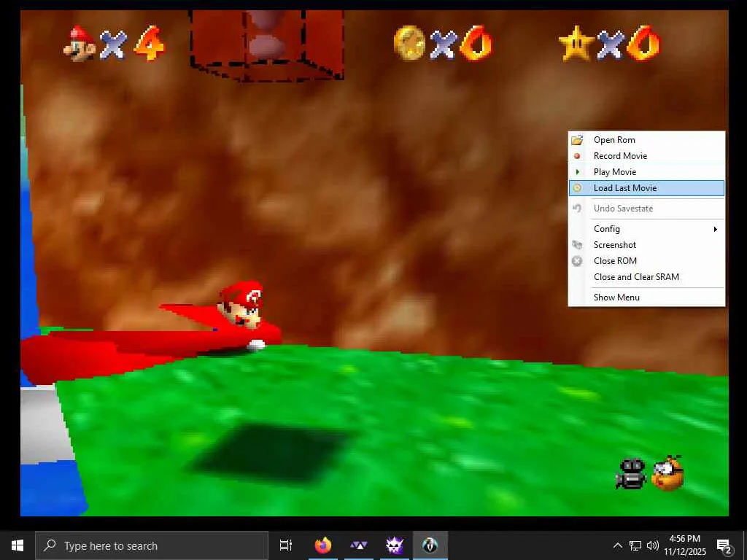
Task: Click the red record dot icon
Action: pos(577,156)
